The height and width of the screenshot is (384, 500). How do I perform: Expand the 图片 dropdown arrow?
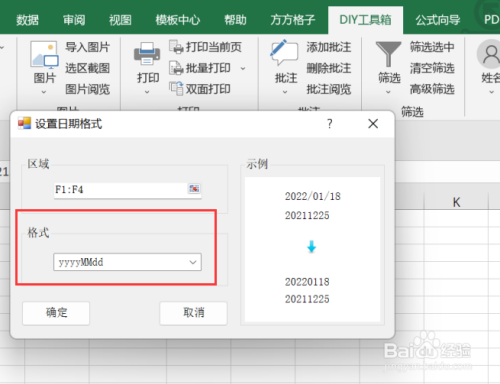click(x=44, y=92)
